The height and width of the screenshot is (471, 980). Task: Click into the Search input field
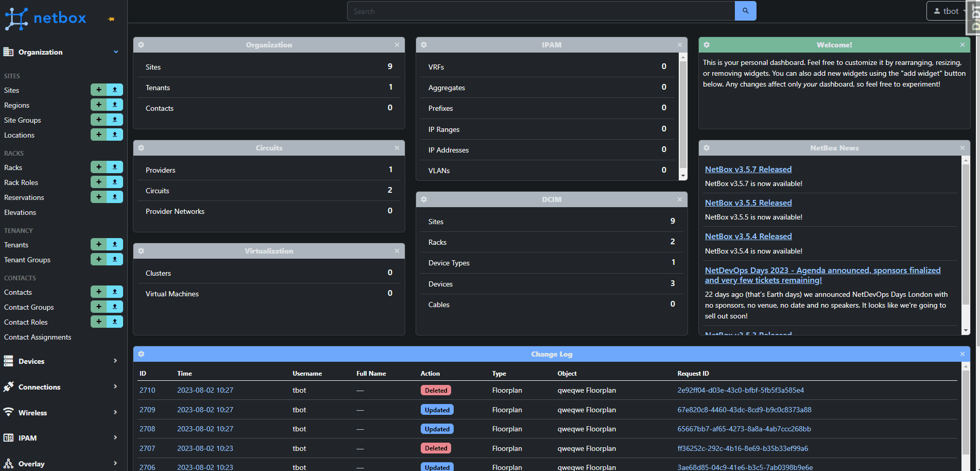541,11
